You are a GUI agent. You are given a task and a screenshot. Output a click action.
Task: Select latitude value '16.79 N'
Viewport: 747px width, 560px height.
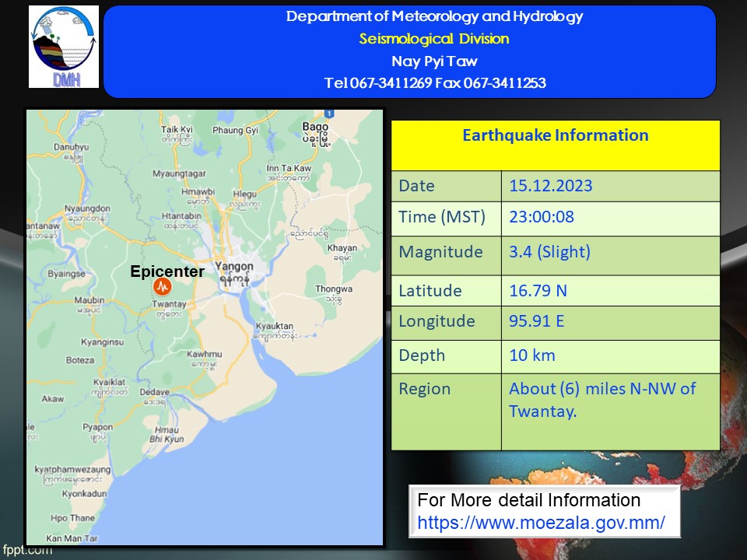tap(538, 290)
